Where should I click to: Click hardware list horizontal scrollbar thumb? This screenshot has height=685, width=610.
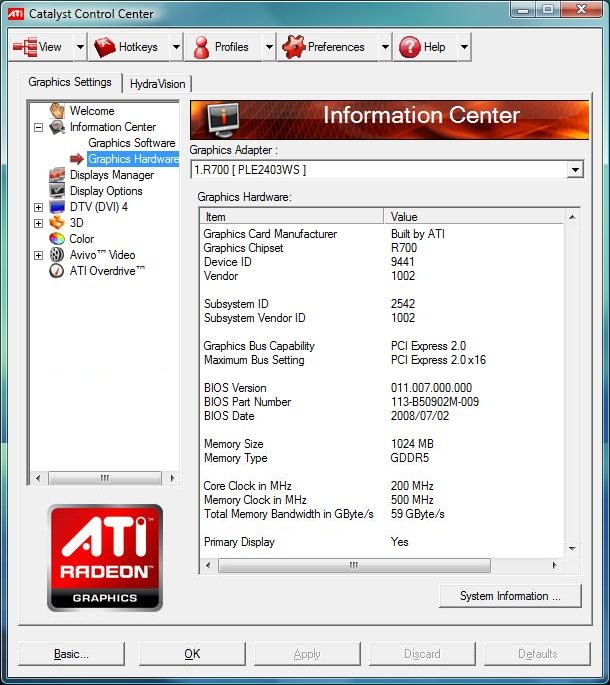coord(354,565)
